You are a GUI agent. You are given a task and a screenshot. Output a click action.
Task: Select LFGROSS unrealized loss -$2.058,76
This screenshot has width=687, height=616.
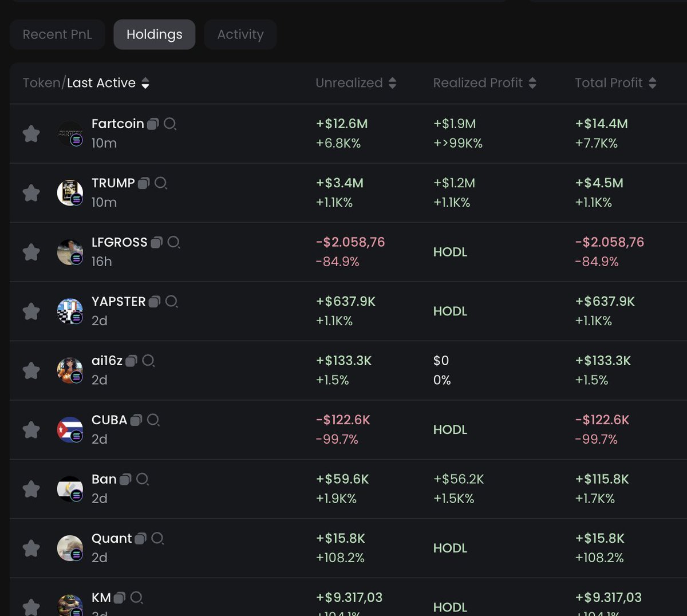(350, 242)
